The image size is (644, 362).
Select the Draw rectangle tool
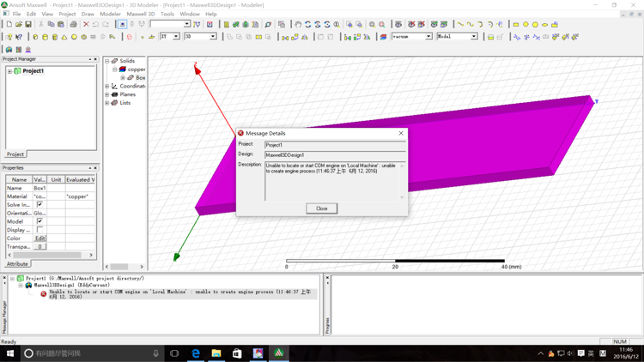coord(516,24)
